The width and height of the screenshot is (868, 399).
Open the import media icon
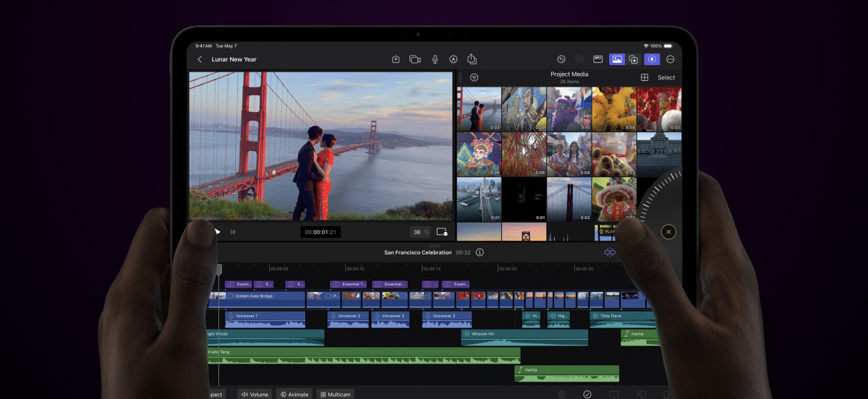[x=396, y=59]
